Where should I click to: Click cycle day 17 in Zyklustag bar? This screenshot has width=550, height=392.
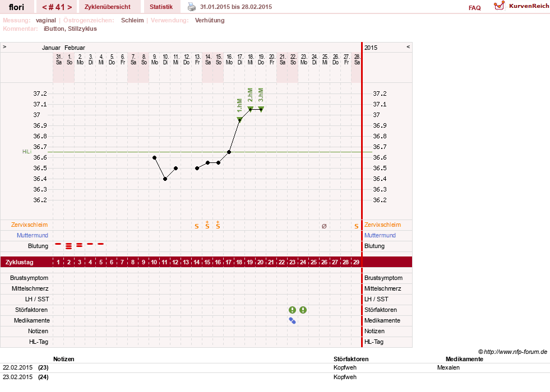[228, 262]
